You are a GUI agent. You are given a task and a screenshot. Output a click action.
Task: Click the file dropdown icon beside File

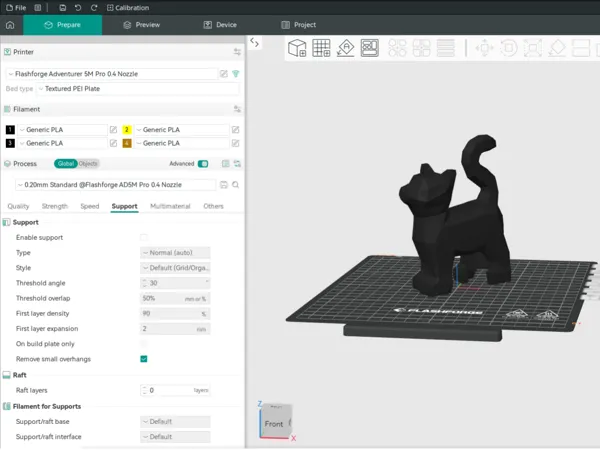(38, 8)
